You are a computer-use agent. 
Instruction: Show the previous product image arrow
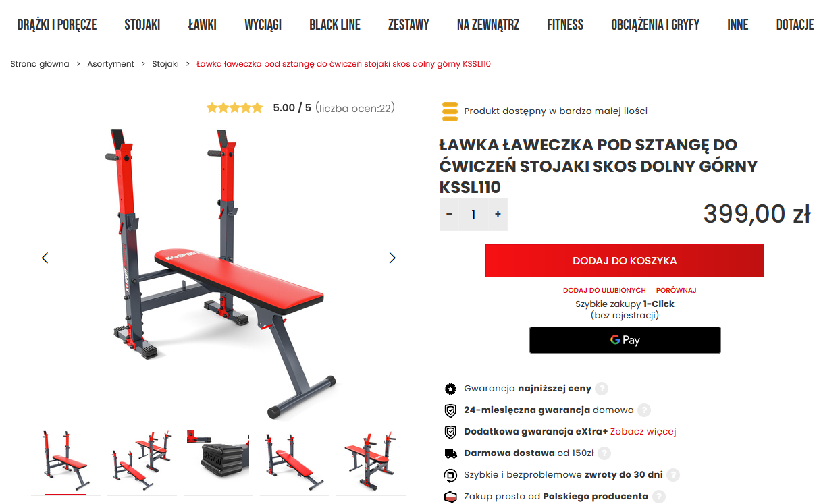point(45,258)
